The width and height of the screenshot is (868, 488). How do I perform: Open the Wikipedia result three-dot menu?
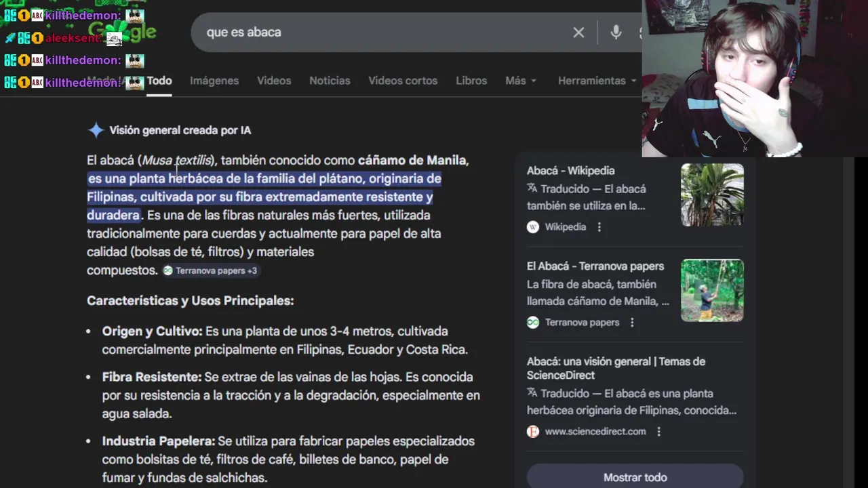[599, 227]
